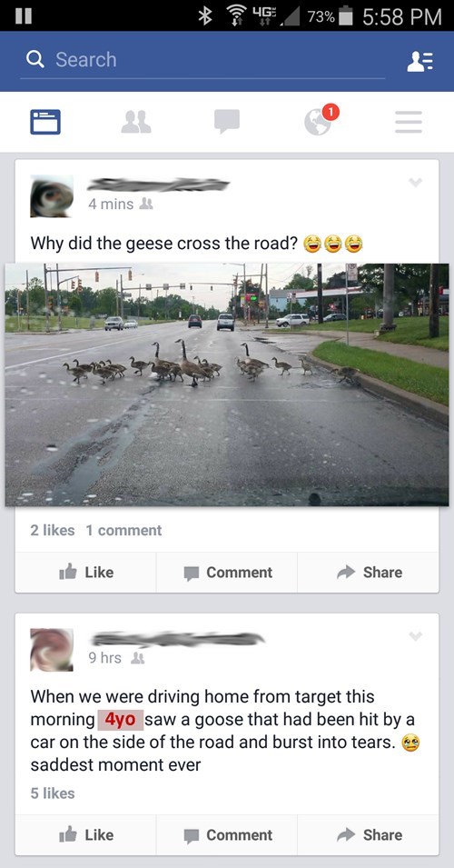Open the geese crossing road photo
Image resolution: width=454 pixels, height=868 pixels.
(227, 384)
